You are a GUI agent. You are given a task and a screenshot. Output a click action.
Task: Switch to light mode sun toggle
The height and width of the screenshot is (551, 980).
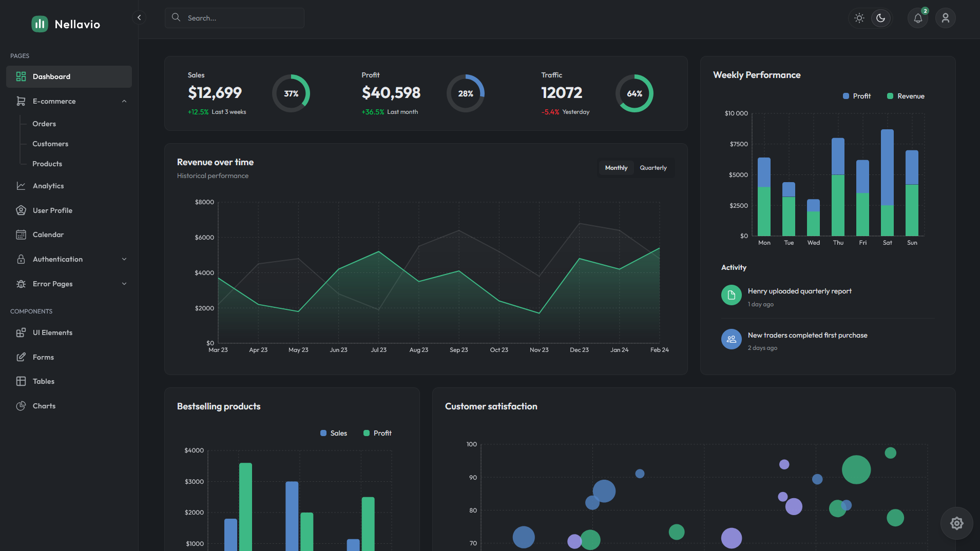click(x=859, y=18)
